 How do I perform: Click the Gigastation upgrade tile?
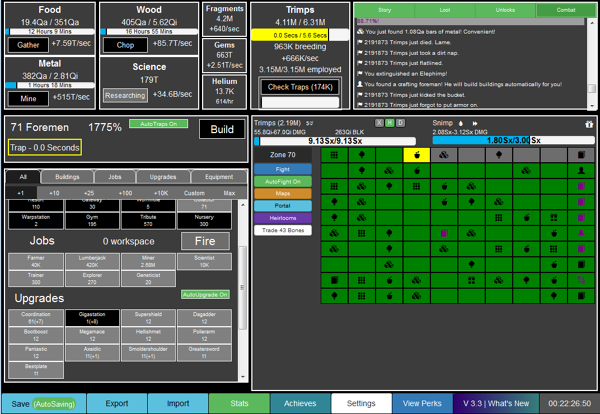coord(94,317)
